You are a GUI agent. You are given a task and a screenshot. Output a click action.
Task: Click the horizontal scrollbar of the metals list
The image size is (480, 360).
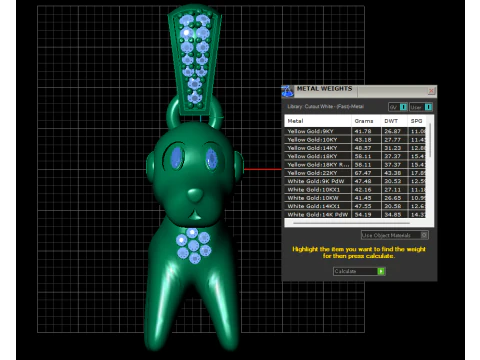click(352, 223)
